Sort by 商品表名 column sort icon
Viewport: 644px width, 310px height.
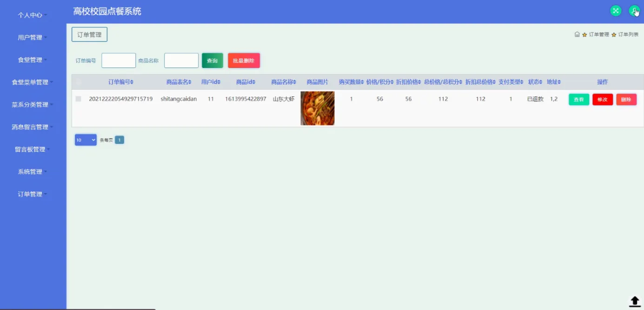coord(190,82)
